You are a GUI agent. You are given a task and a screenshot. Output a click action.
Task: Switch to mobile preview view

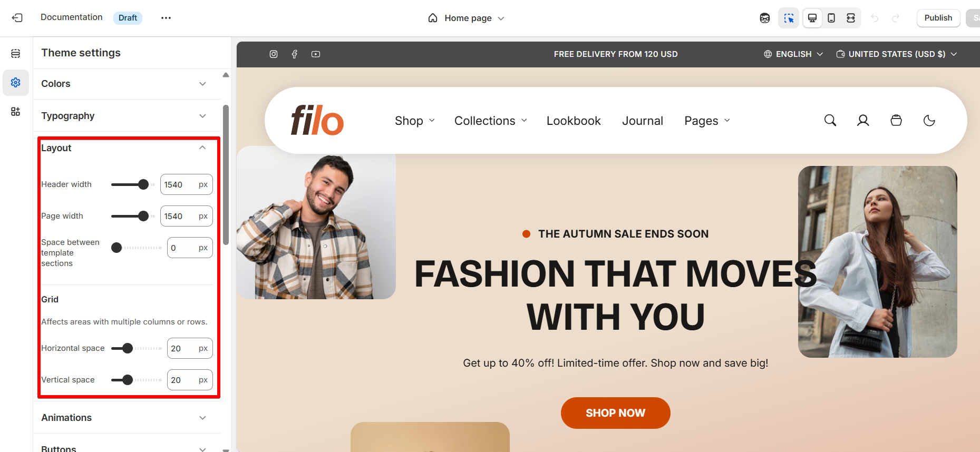tap(831, 18)
